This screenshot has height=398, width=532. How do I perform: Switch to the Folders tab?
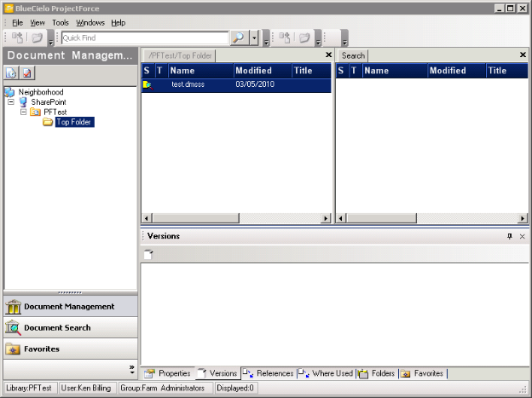pyautogui.click(x=378, y=373)
